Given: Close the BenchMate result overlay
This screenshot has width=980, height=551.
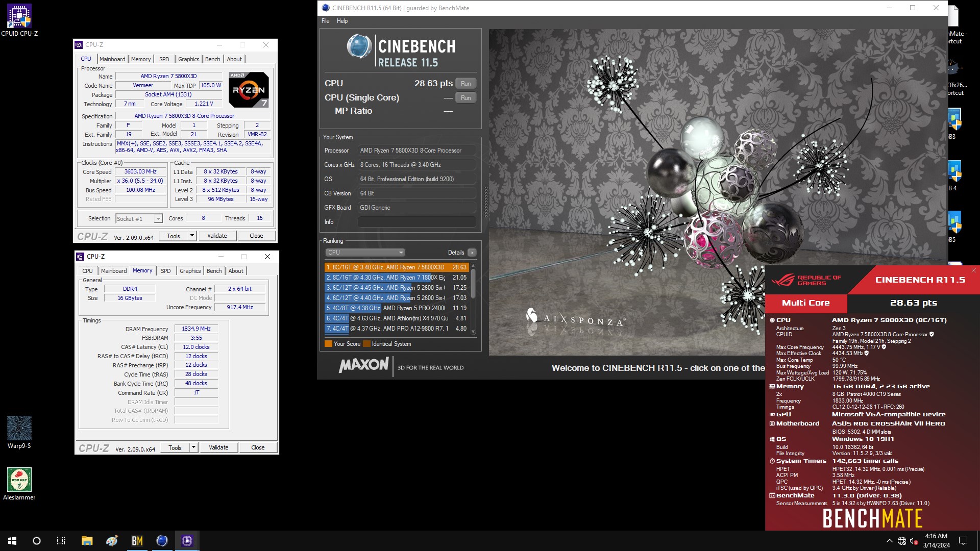Looking at the screenshot, I should 974,270.
